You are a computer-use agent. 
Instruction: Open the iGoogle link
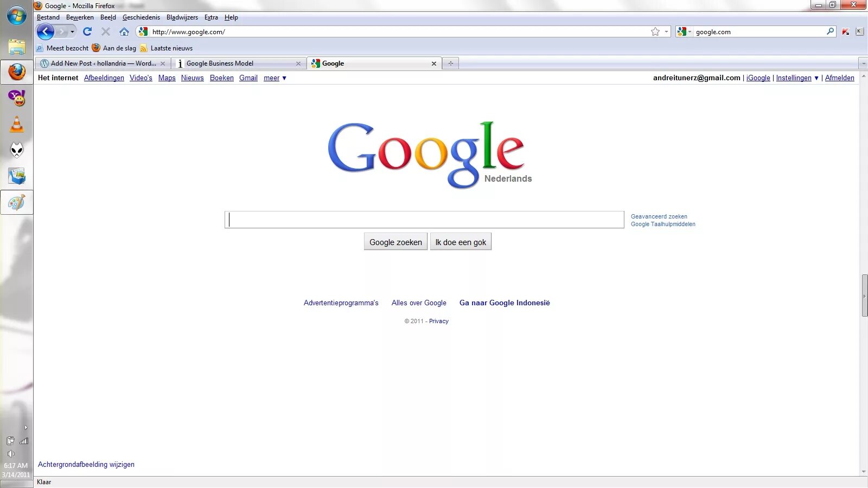pyautogui.click(x=758, y=78)
